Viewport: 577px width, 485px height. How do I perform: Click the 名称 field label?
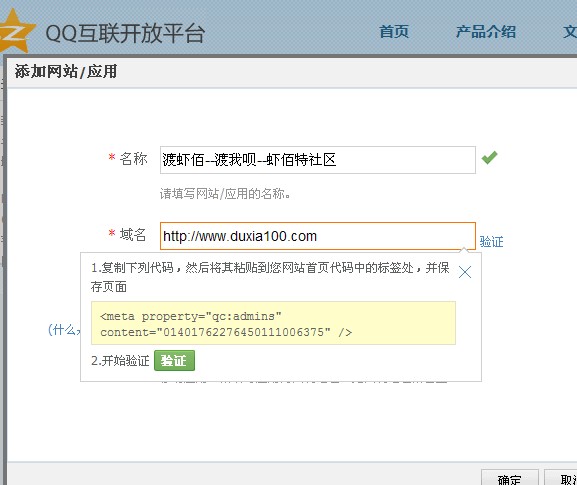click(133, 159)
